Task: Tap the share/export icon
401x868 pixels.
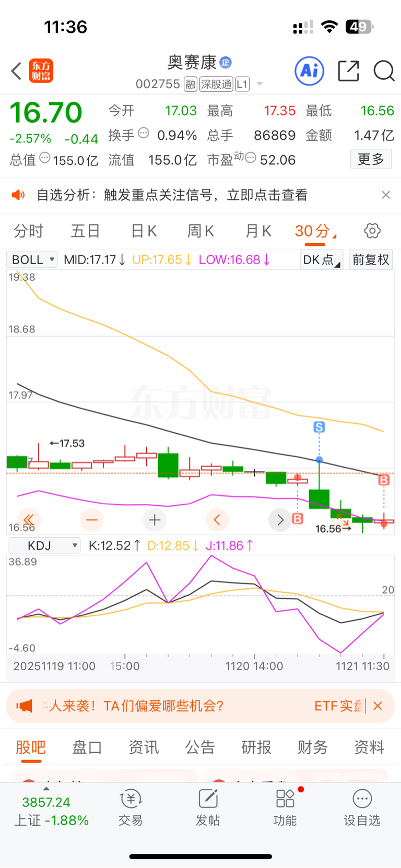Action: [348, 71]
